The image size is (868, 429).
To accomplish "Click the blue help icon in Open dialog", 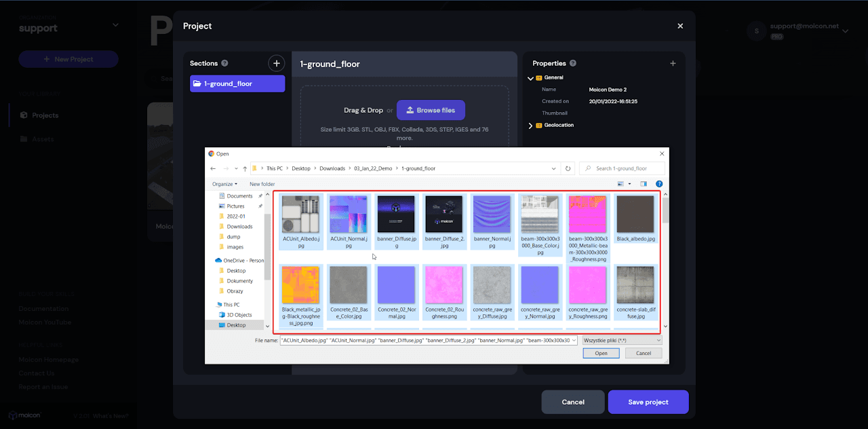I will 659,184.
